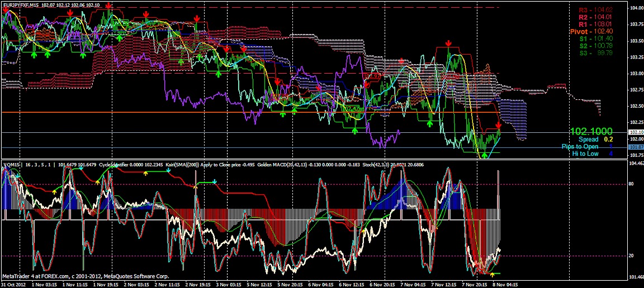Click the large green 102.1000 price readout
Image resolution: width=644 pixels, height=288 pixels.
[x=591, y=132]
